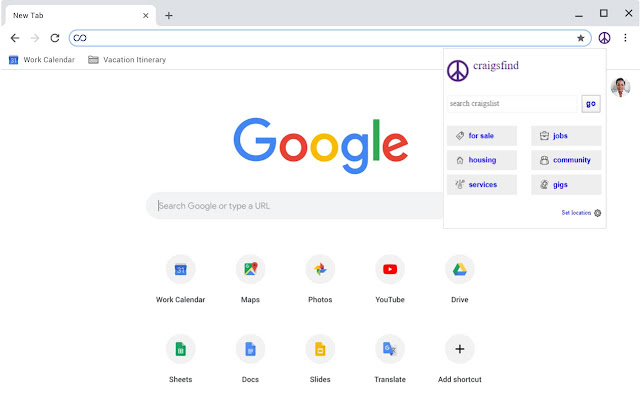The width and height of the screenshot is (640, 400).
Task: Open a new tab with plus button
Action: (x=169, y=16)
